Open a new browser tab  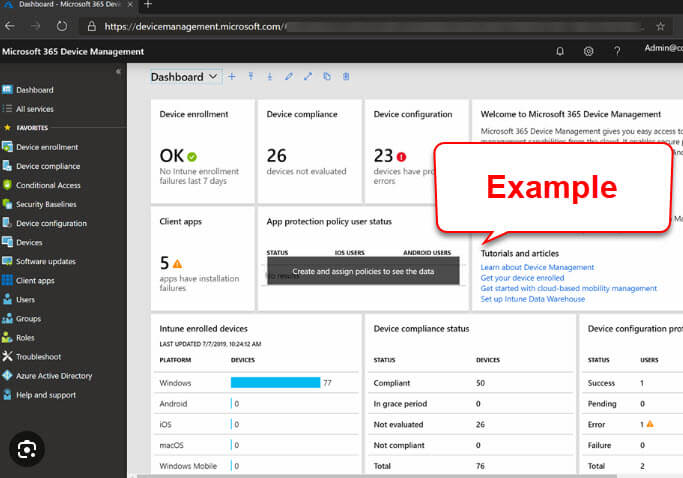pyautogui.click(x=148, y=5)
